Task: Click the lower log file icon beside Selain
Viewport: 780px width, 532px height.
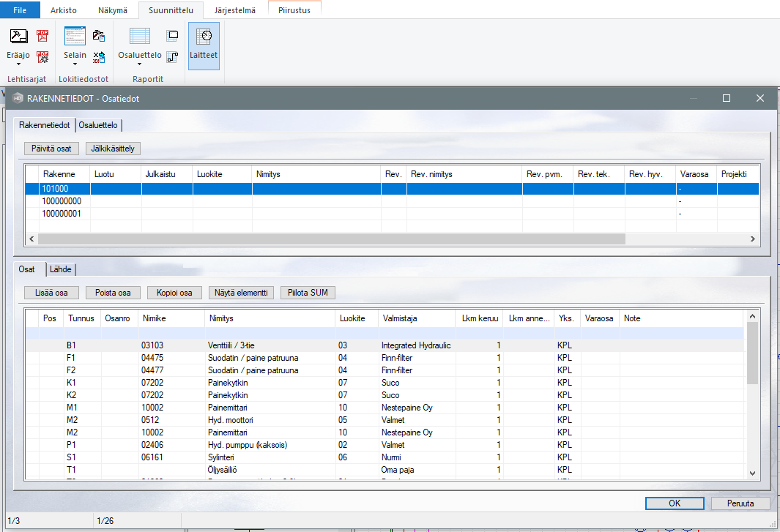Action: (x=99, y=56)
